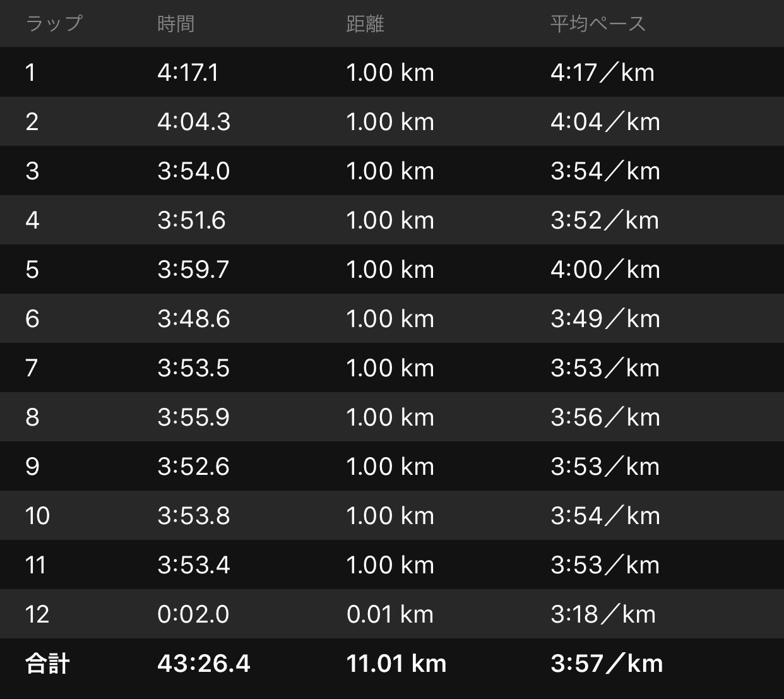Select the 3:54.0 time in lap 3

(194, 171)
